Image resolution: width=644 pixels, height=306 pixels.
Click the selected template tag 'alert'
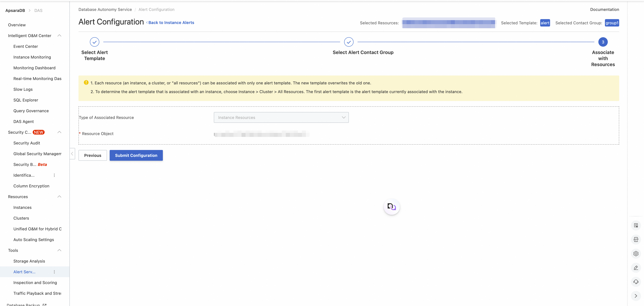545,23
